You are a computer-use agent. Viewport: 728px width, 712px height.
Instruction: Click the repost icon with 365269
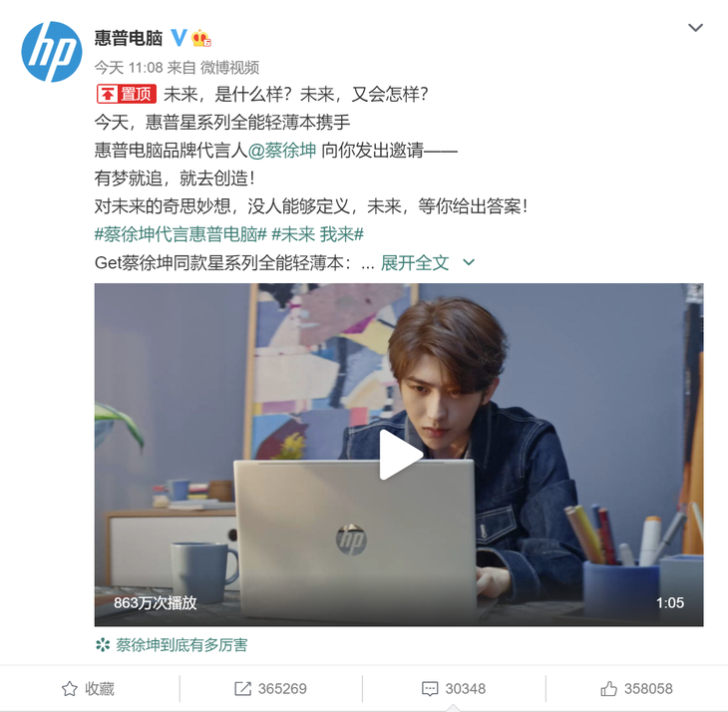click(x=242, y=689)
